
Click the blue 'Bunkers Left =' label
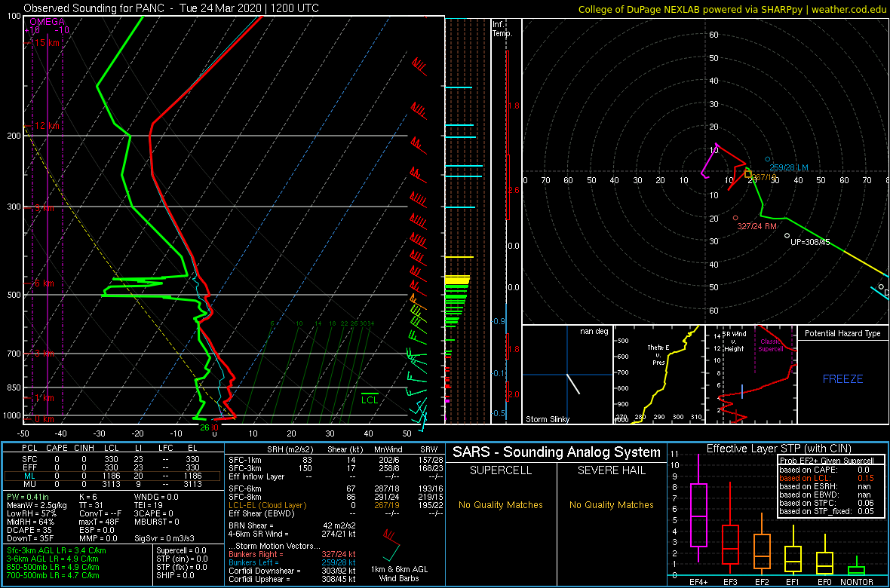pos(255,562)
